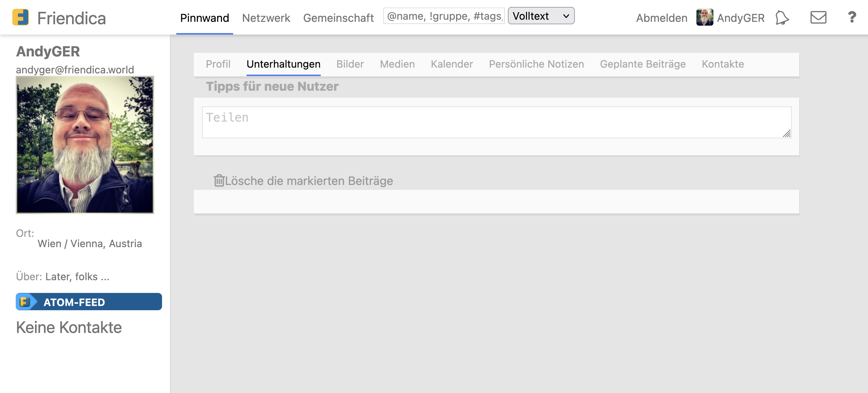Open the Volltext search type dropdown
The width and height of the screenshot is (868, 393).
[541, 16]
